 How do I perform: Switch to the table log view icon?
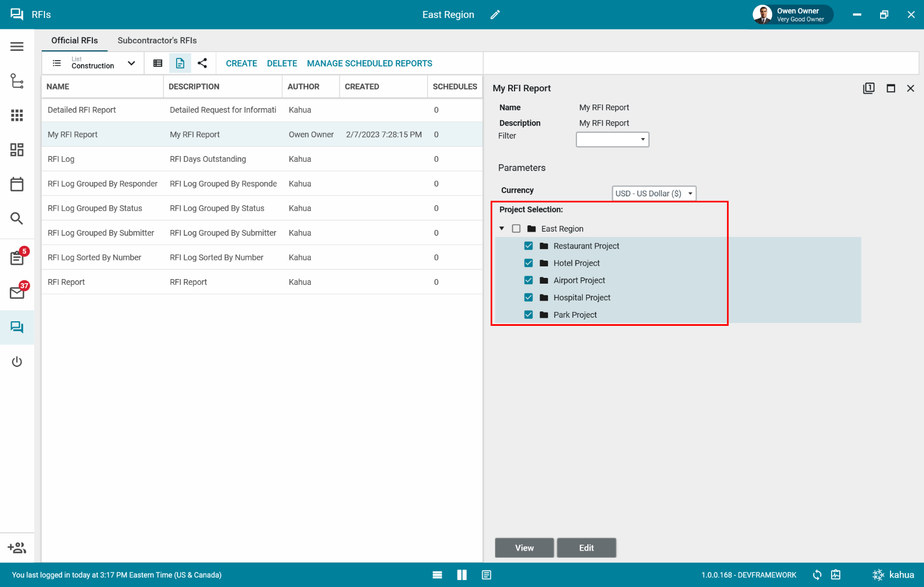158,64
